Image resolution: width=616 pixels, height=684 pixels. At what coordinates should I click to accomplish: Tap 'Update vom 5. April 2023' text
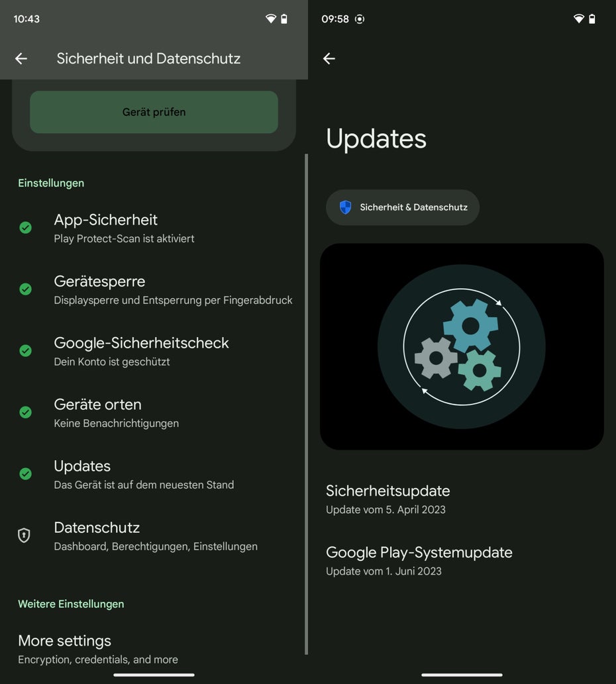(x=385, y=509)
